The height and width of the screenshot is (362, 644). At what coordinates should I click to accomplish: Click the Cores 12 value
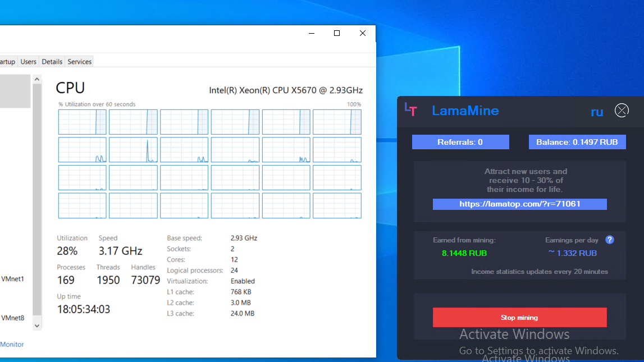(234, 259)
